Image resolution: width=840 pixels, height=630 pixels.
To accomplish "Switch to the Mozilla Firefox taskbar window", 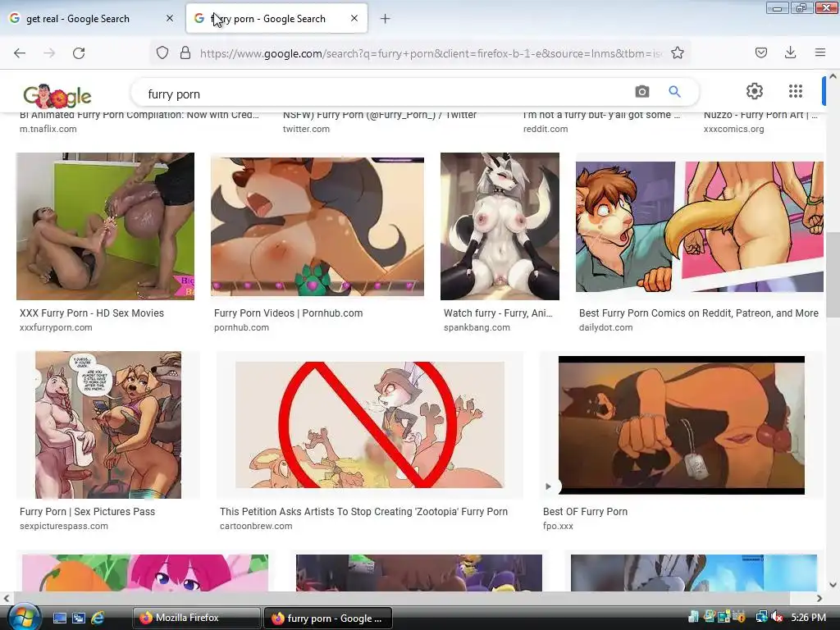I will click(196, 619).
